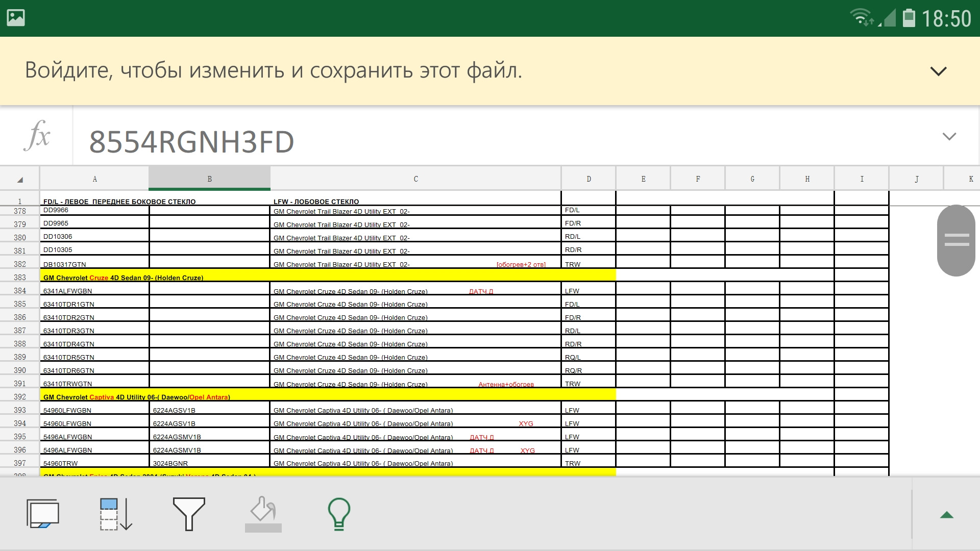Select cell 63410TDR1GTN
Screen dimensions: 980x551
94,304
